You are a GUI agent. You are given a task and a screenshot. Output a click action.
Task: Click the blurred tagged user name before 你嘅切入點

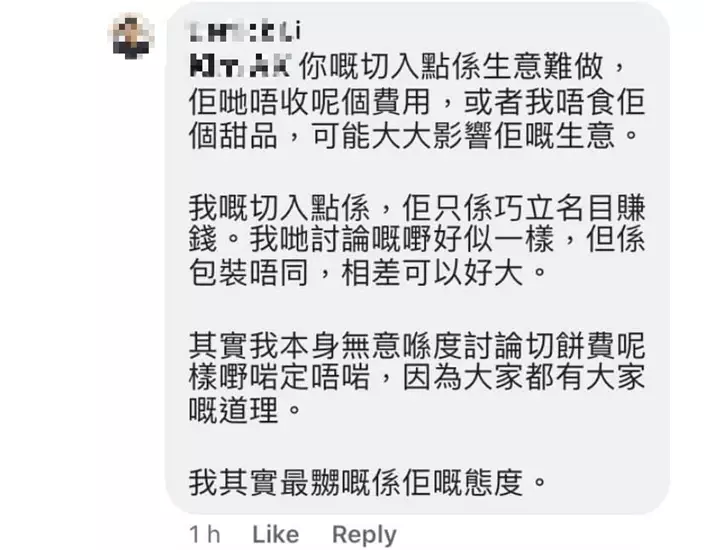(x=239, y=67)
